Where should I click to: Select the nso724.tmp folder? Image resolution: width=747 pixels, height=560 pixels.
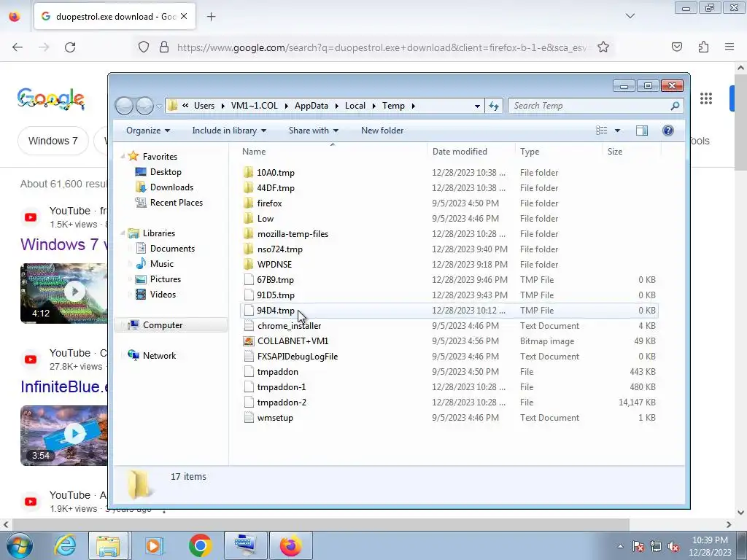pos(279,249)
